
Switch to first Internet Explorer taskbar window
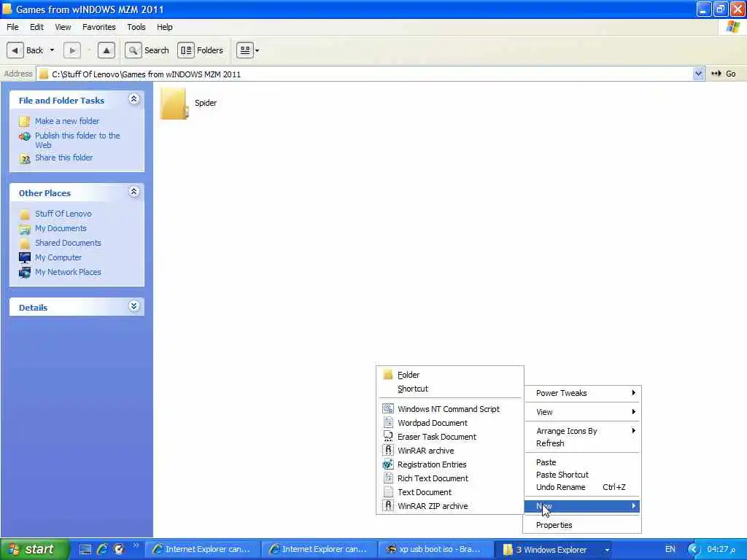[x=203, y=549]
